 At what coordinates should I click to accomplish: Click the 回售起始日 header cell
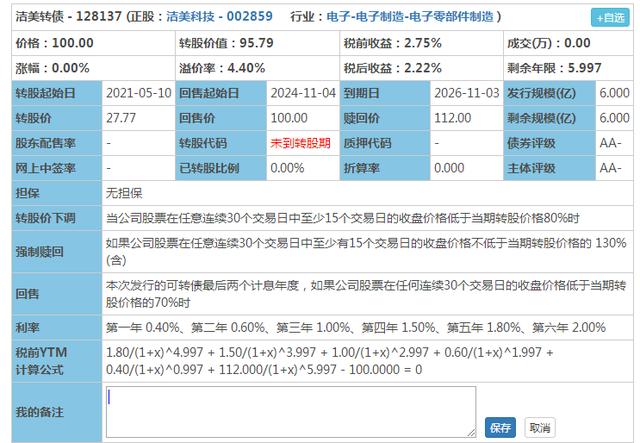coord(221,93)
